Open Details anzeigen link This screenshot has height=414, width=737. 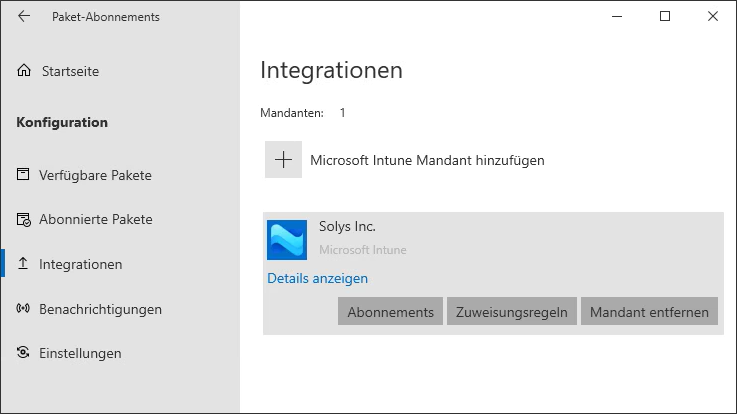(318, 279)
